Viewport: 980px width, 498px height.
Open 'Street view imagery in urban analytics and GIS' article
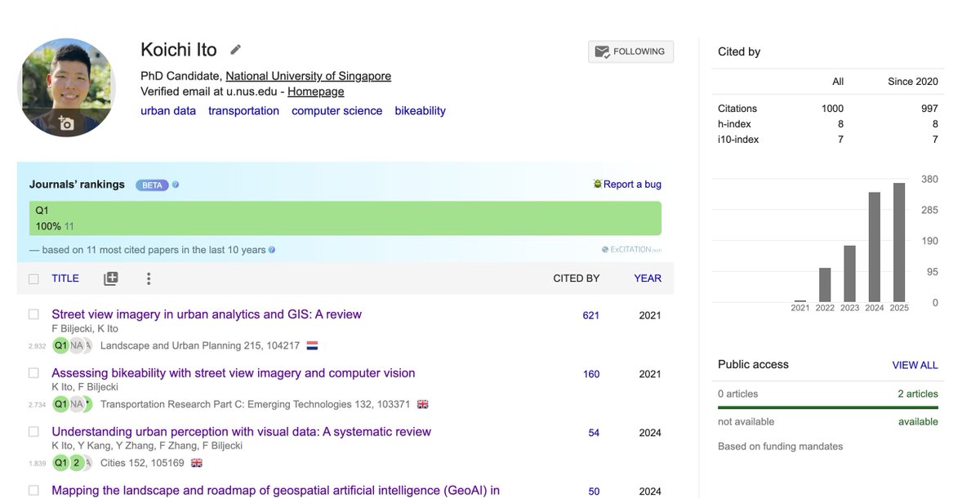(207, 314)
